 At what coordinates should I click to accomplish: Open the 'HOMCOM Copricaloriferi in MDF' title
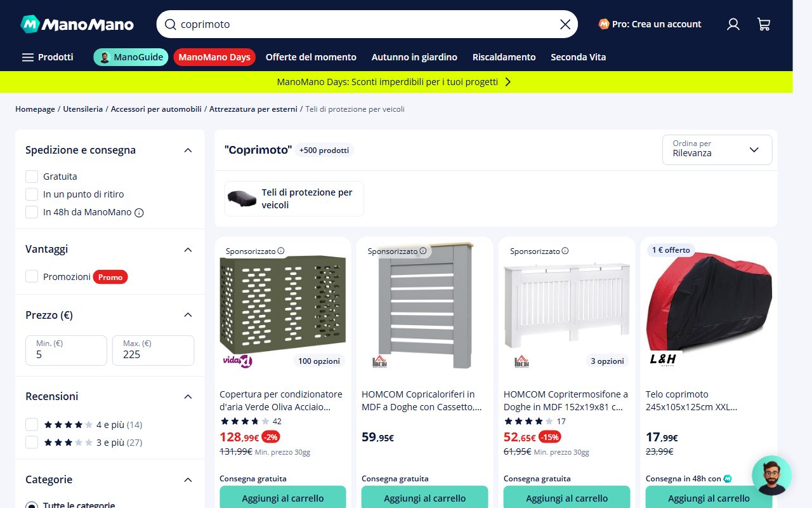point(422,401)
